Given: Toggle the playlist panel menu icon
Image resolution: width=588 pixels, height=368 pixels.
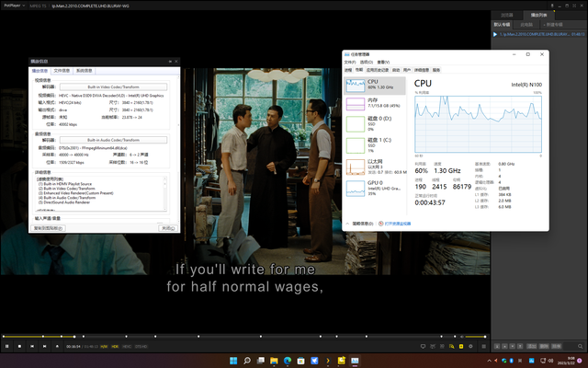Looking at the screenshot, I should click(x=484, y=346).
